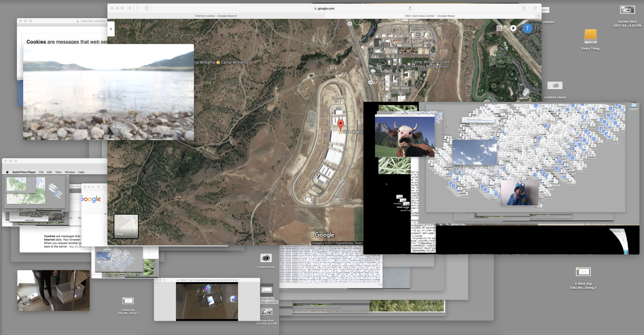Open the Apple menu beside QuickTime Player
Viewport: 644px width, 335px height.
(x=7, y=172)
